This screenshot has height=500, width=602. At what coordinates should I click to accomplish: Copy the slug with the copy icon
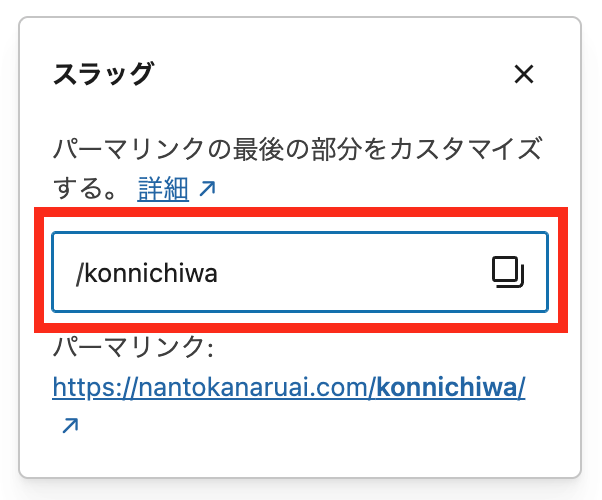(508, 272)
